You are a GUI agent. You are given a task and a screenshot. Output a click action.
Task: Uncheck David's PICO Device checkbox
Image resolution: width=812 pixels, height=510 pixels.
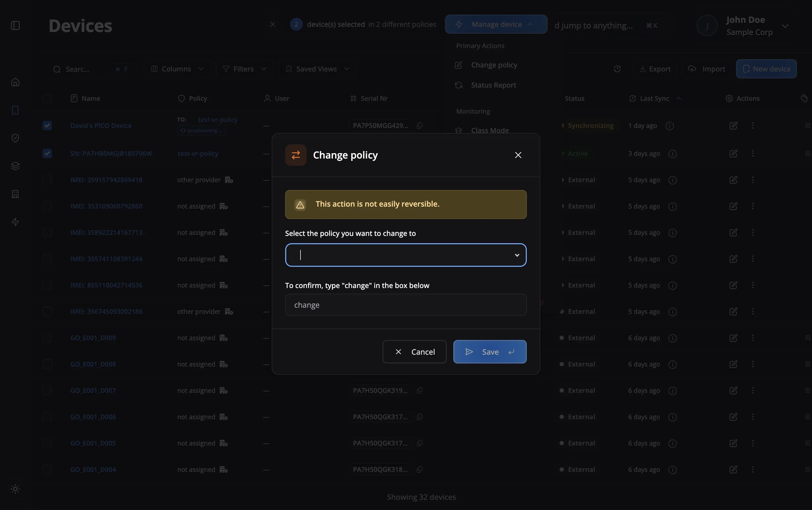tap(47, 125)
